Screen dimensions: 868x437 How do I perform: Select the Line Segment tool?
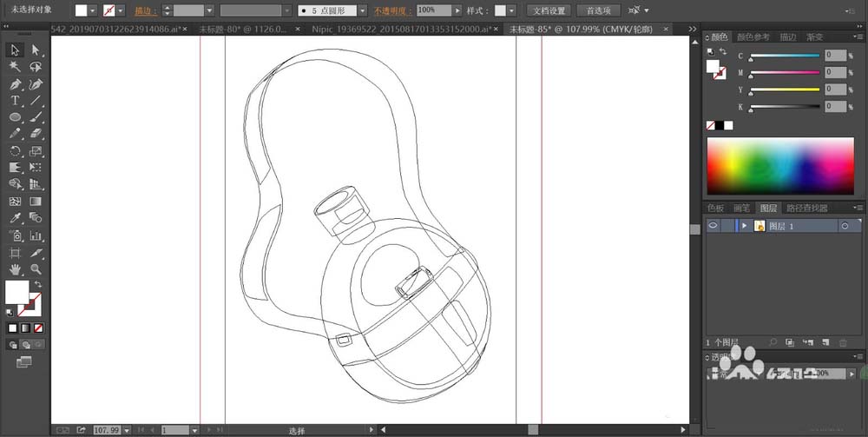[x=36, y=101]
